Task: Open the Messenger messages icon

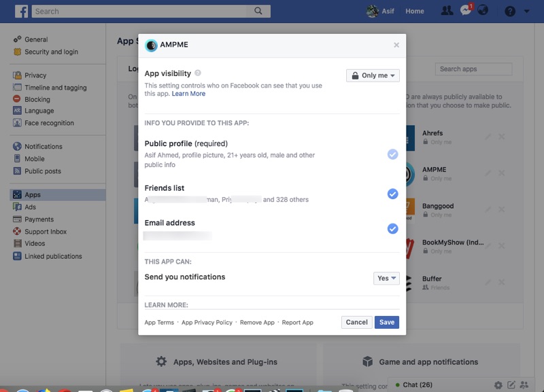Action: (x=466, y=11)
